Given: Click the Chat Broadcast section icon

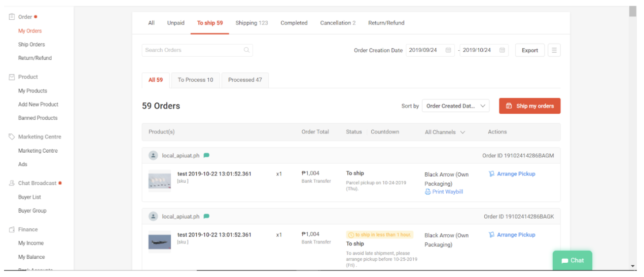Looking at the screenshot, I should pyautogui.click(x=12, y=183).
